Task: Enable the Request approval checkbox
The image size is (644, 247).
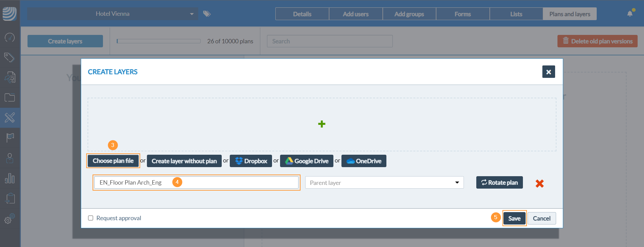Action: click(91, 218)
